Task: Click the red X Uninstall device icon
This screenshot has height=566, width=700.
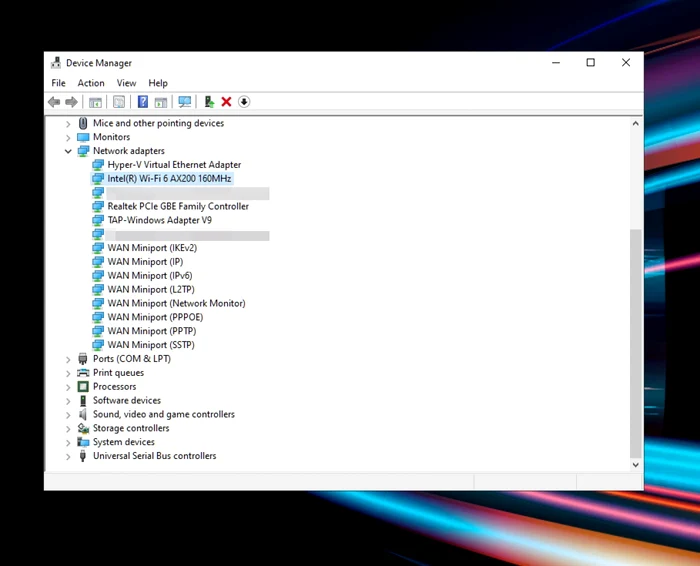Action: (x=226, y=102)
